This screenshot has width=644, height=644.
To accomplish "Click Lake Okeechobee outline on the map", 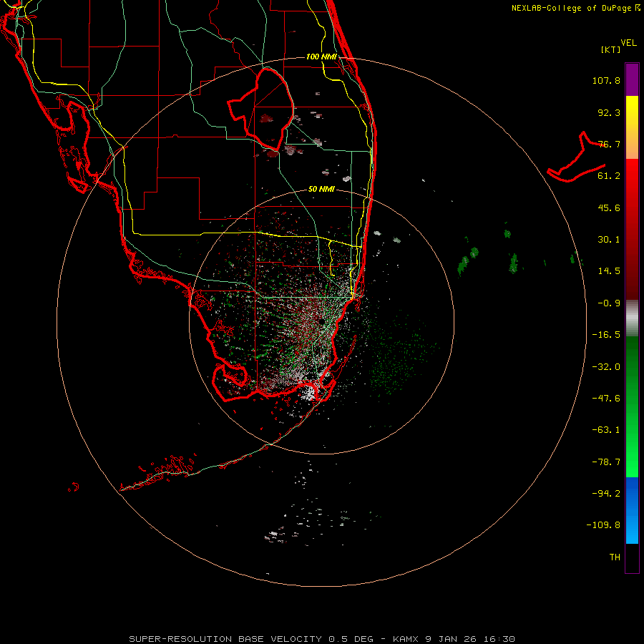I will (x=262, y=109).
